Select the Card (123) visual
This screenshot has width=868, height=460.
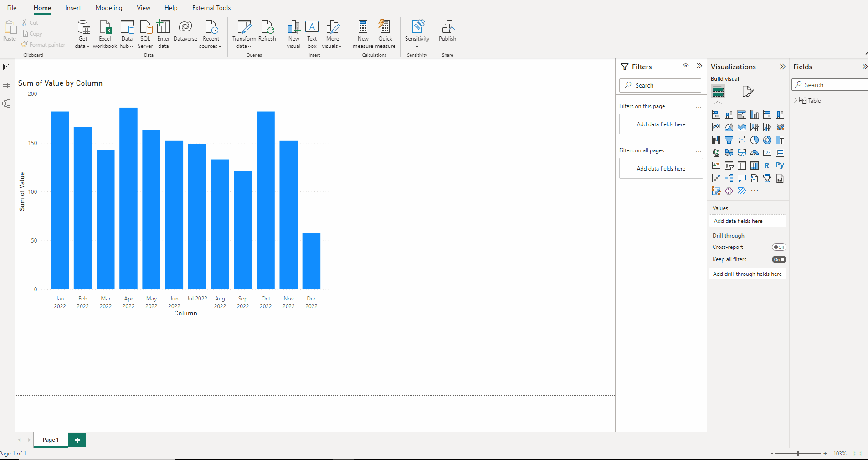tap(767, 153)
